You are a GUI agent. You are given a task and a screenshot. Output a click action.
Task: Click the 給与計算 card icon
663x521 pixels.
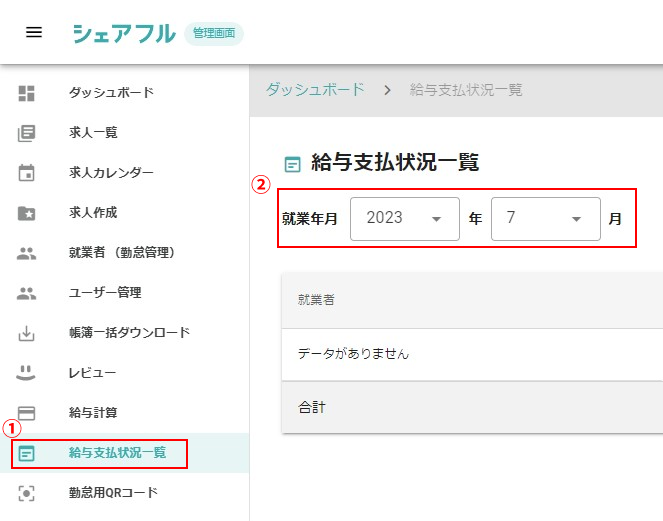point(27,413)
